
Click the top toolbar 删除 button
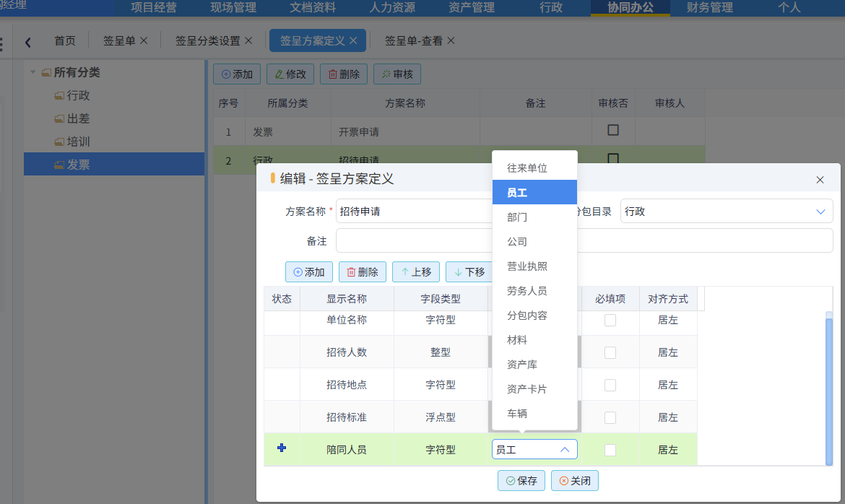pos(344,74)
